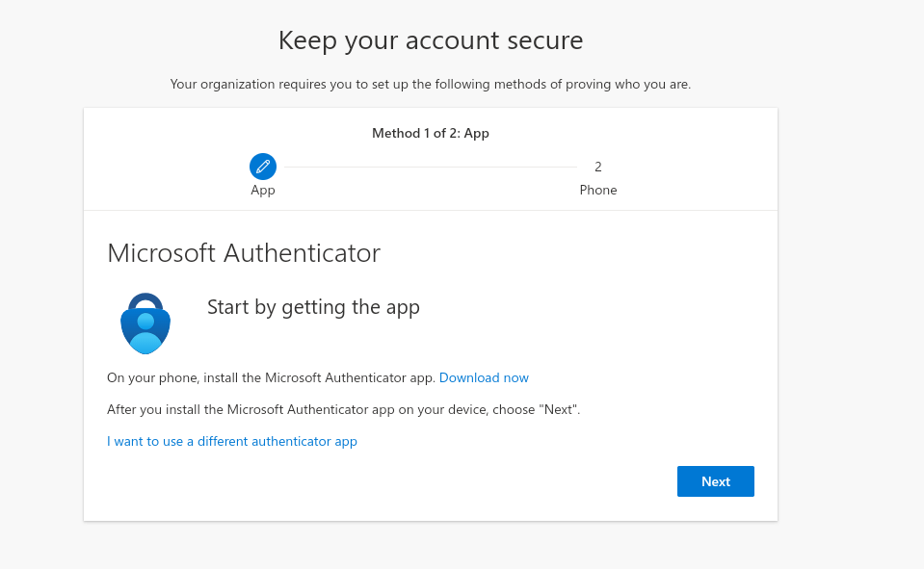Image resolution: width=924 pixels, height=569 pixels.
Task: Choose I want to use a different authenticator app
Action: (x=232, y=441)
